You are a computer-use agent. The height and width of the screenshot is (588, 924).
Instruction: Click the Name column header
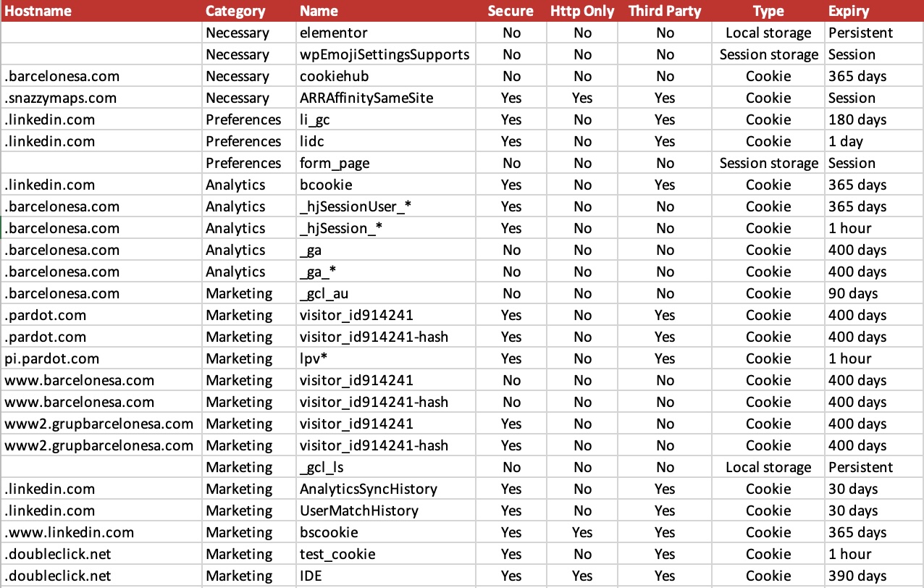point(319,11)
